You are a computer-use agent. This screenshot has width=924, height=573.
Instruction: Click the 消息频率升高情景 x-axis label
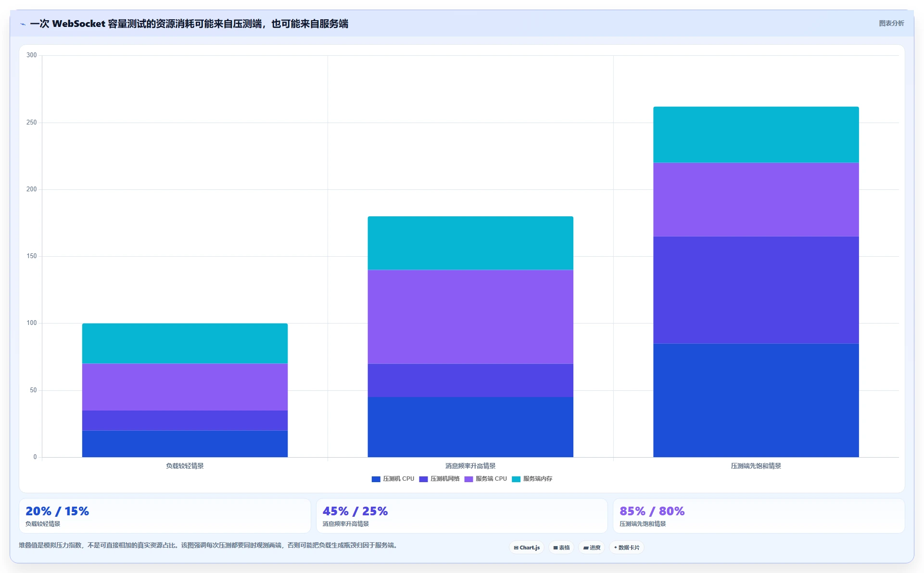470,466
